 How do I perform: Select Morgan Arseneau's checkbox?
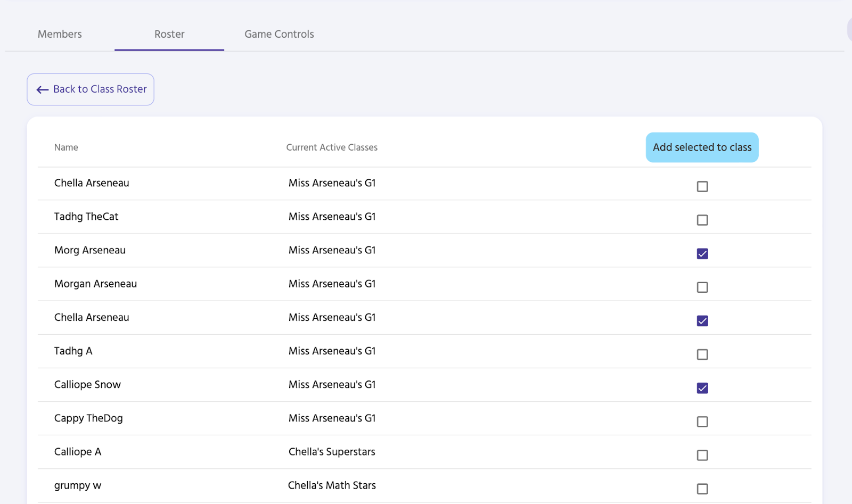(x=702, y=287)
